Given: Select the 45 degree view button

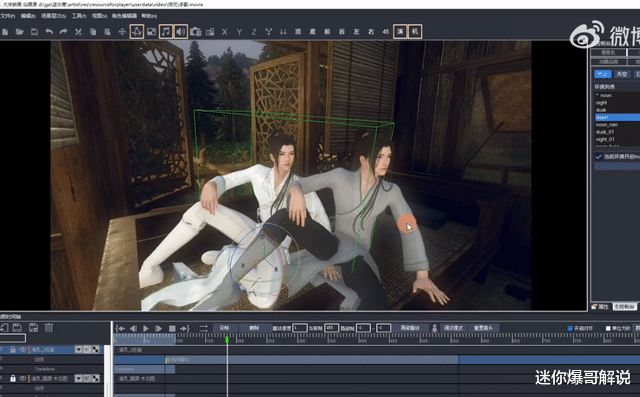Looking at the screenshot, I should (386, 32).
